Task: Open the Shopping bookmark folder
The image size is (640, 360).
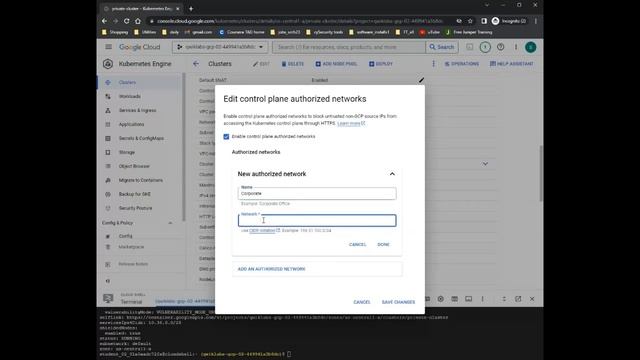Action: [x=115, y=32]
